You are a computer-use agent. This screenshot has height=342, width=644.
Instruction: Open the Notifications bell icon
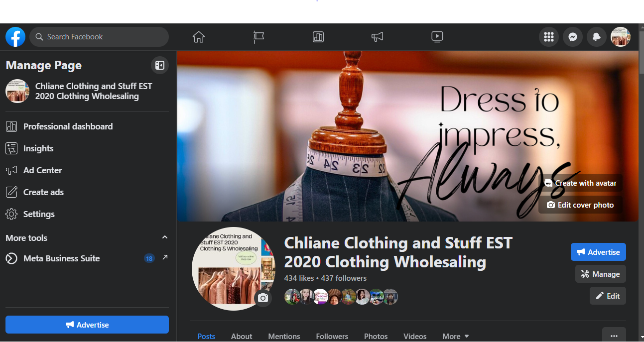click(x=597, y=37)
